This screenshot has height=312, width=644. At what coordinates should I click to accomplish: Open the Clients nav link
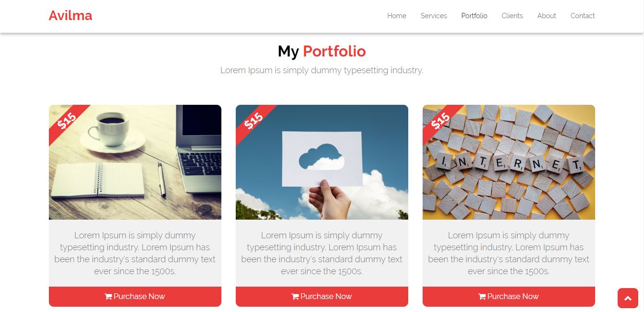coord(512,16)
